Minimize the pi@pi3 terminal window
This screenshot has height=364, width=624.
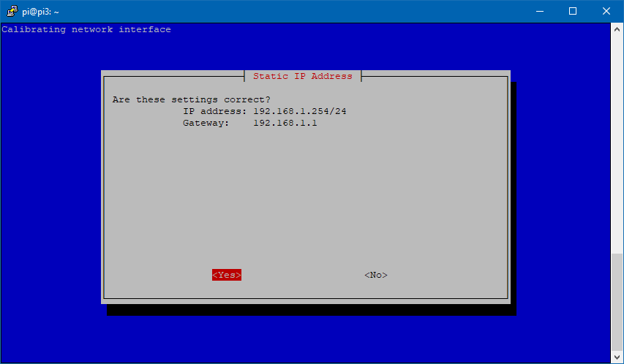coord(539,11)
